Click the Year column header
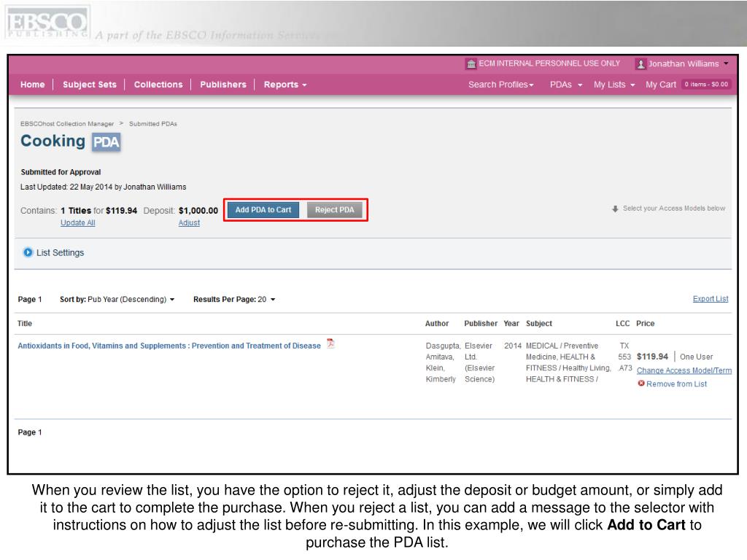747x560 pixels. pos(511,323)
